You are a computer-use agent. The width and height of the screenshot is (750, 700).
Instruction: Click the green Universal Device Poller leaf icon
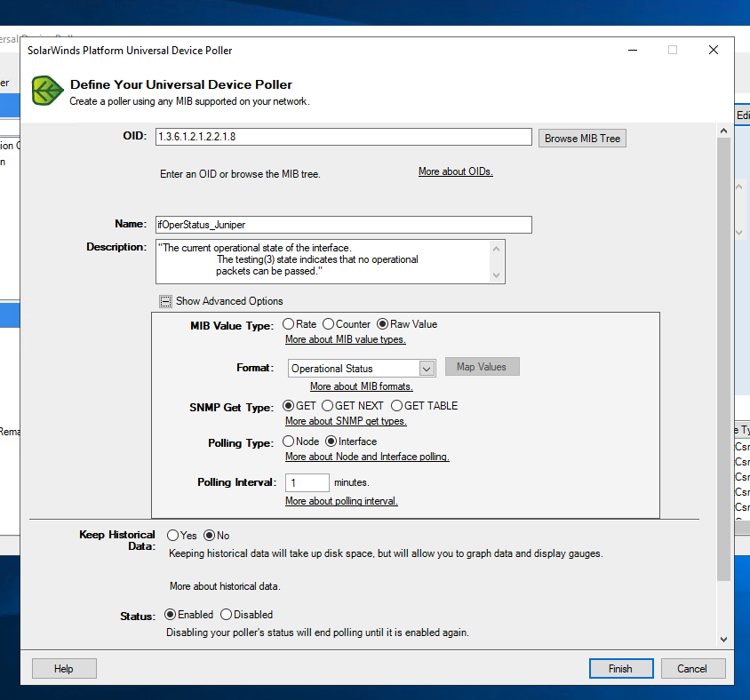click(x=46, y=91)
